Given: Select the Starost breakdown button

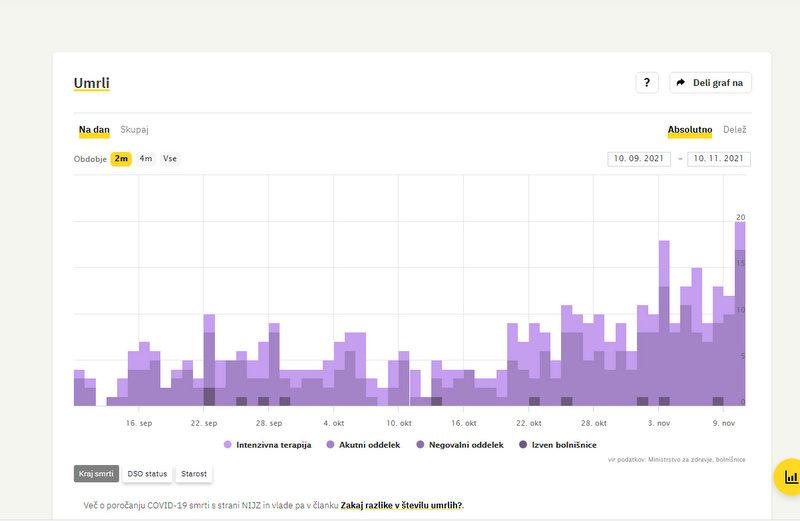Looking at the screenshot, I should pos(194,474).
